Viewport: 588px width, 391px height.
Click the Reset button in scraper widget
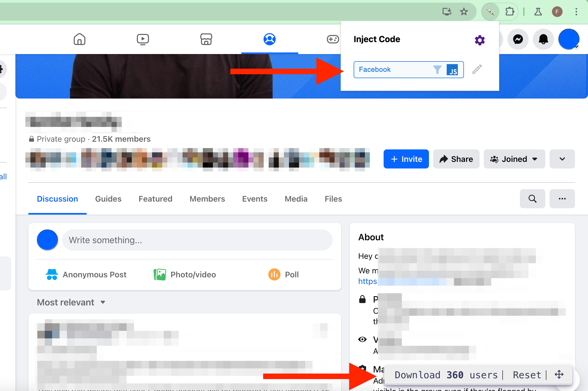pos(527,375)
